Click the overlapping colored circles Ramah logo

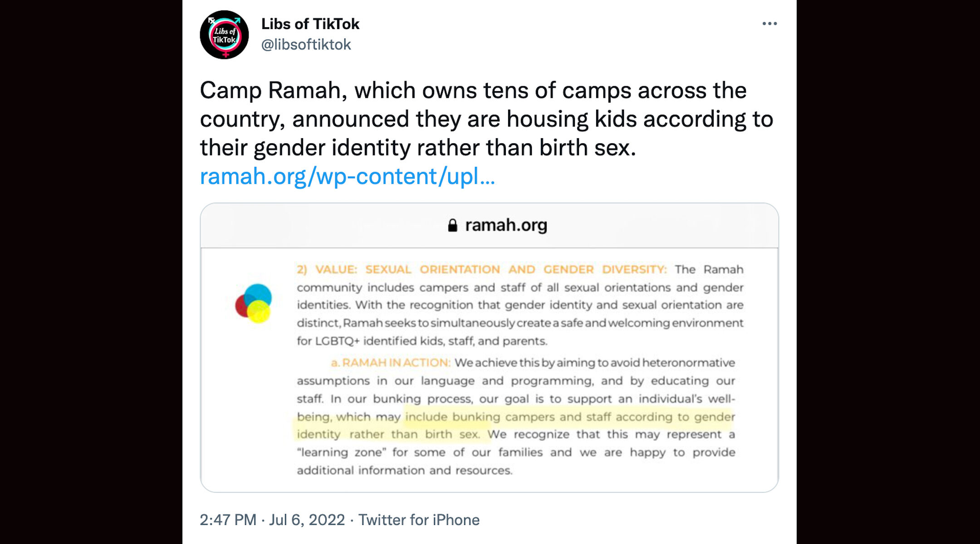tap(253, 303)
